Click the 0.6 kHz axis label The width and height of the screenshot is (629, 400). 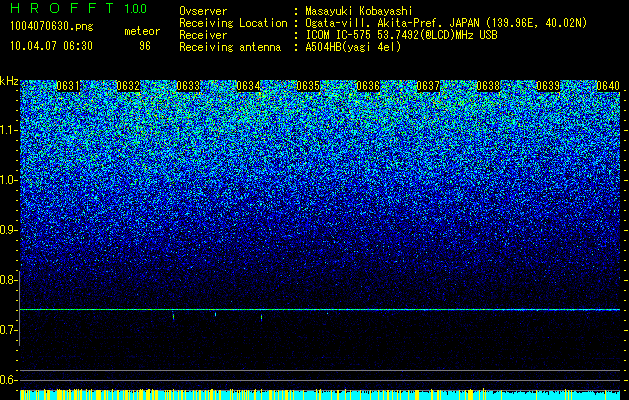click(9, 380)
